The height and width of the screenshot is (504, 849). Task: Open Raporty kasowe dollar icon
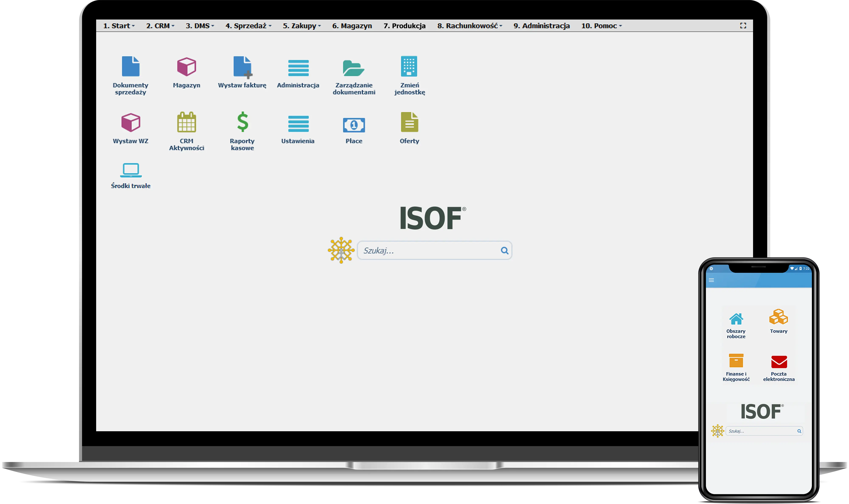tap(242, 122)
